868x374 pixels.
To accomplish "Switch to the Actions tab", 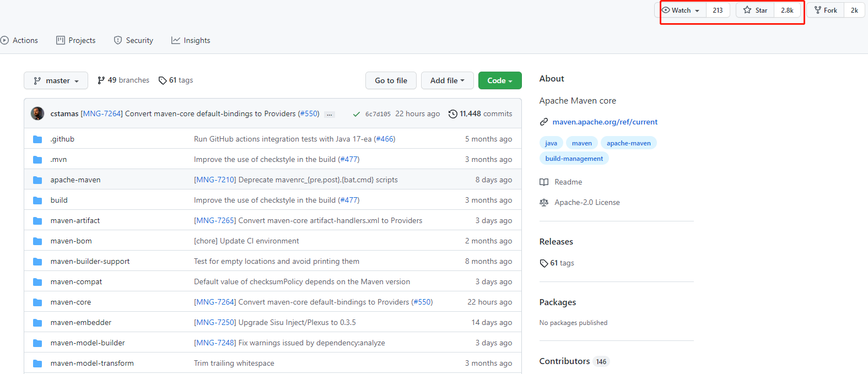I will 19,40.
